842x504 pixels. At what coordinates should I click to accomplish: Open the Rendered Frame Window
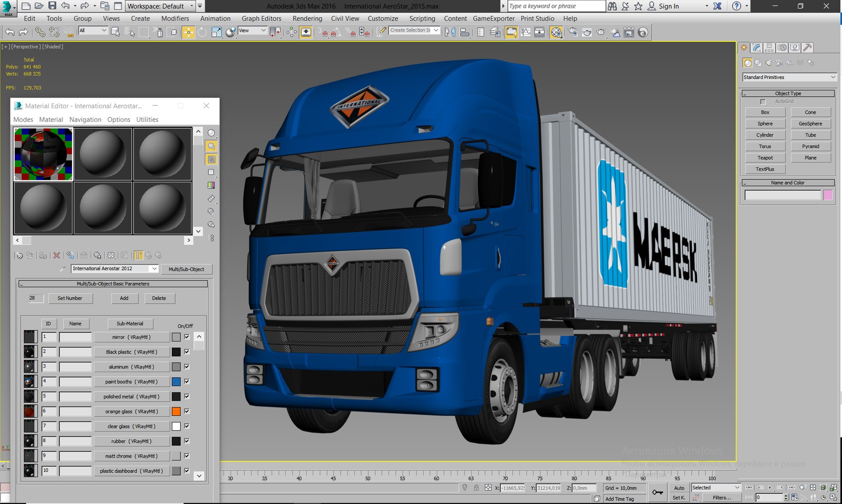tap(587, 32)
